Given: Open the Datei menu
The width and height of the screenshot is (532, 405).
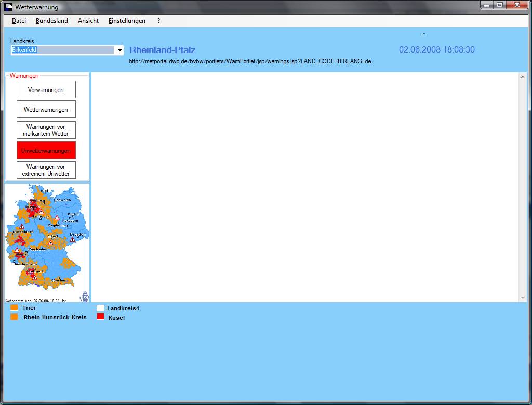Looking at the screenshot, I should click(x=19, y=21).
